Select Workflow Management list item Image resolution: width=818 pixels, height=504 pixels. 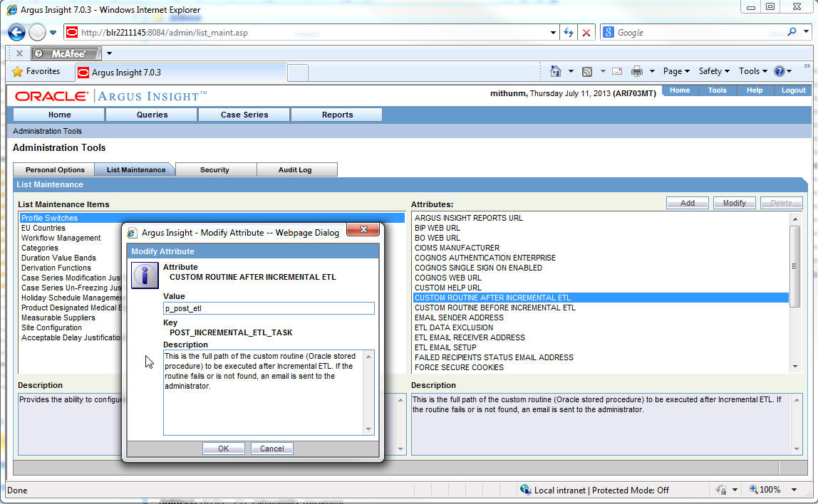click(61, 238)
